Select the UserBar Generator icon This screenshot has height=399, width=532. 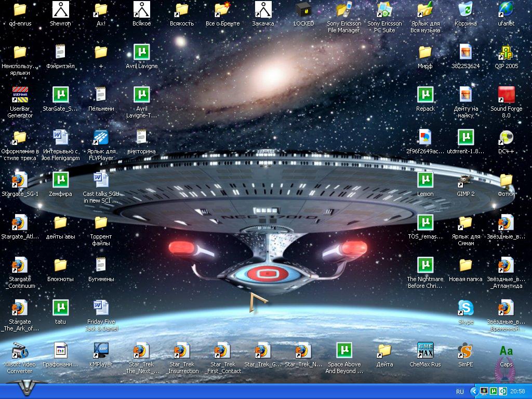20,95
